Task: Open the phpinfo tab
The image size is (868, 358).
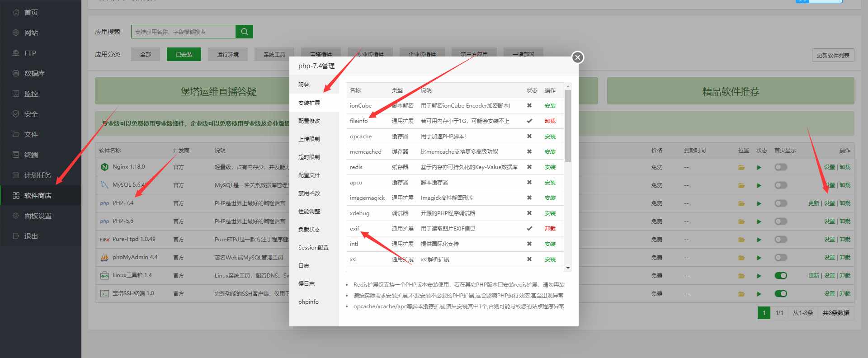Action: [x=314, y=301]
